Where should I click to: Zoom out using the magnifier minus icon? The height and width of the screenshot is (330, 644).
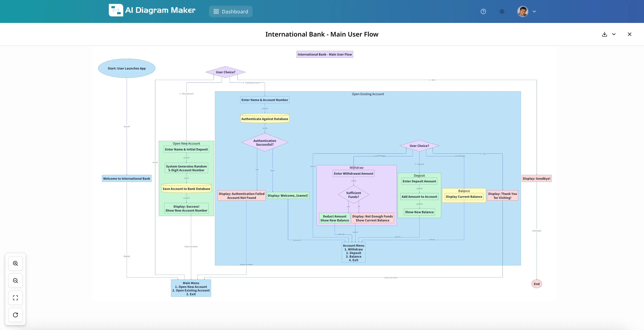point(15,281)
